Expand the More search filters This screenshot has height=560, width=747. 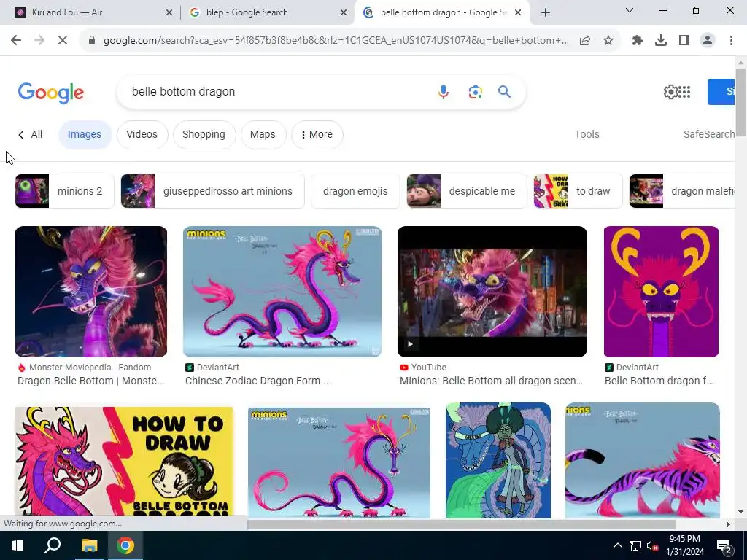point(317,135)
